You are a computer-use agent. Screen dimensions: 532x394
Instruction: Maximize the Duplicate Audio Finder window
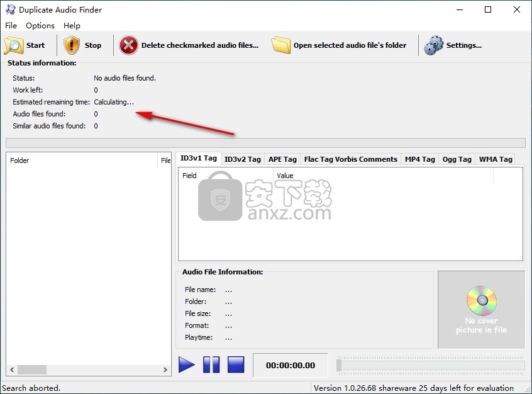point(488,9)
